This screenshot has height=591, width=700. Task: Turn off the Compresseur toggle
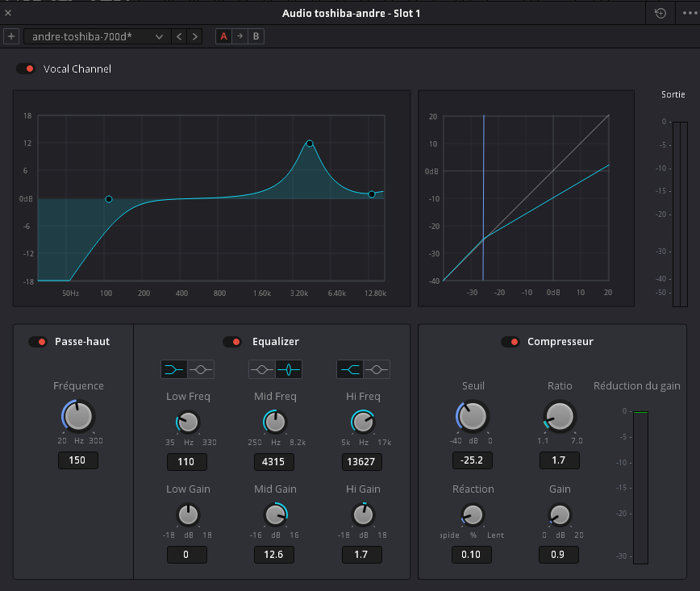(510, 342)
